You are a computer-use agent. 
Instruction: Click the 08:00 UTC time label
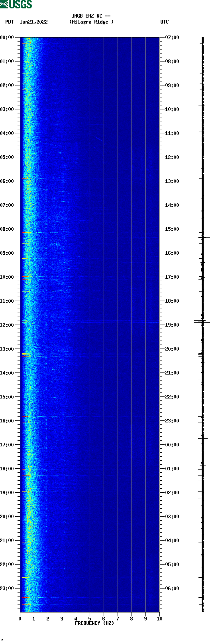click(172, 61)
